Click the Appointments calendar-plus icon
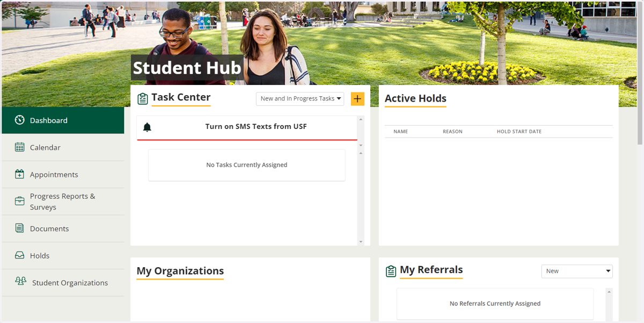 [20, 174]
